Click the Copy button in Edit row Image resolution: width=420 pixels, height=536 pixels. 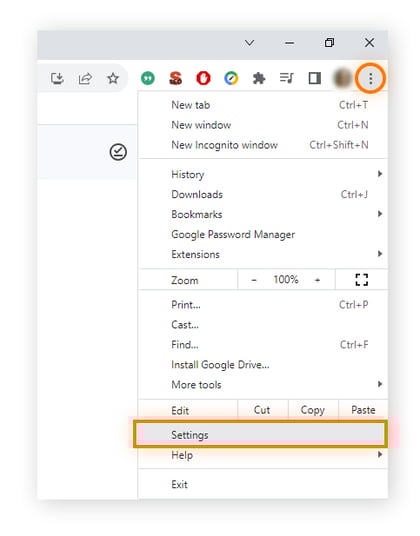pyautogui.click(x=313, y=410)
